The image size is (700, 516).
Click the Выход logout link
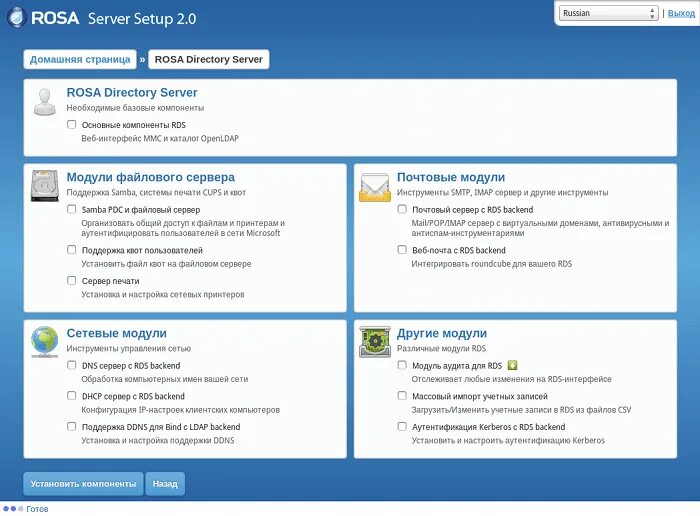[x=681, y=13]
